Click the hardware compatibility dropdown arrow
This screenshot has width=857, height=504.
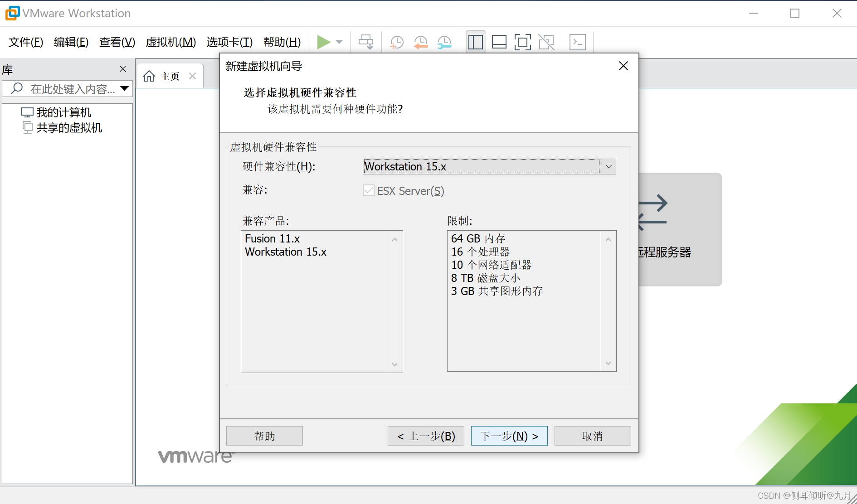coord(609,166)
